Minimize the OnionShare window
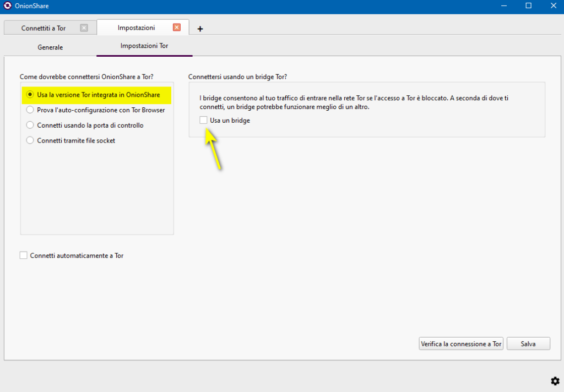The width and height of the screenshot is (564, 392). tap(503, 6)
